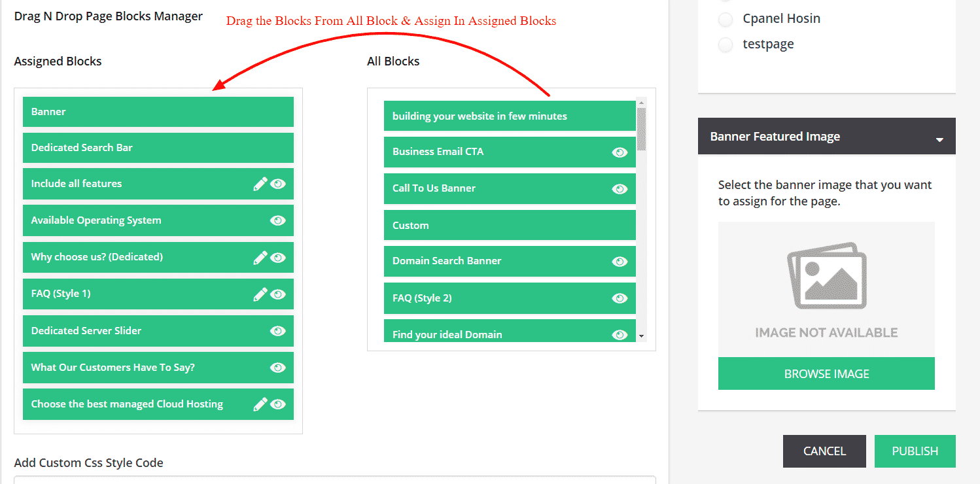Select the Banner block in Assigned Blocks
Screen dimensions: 980x484
point(158,112)
